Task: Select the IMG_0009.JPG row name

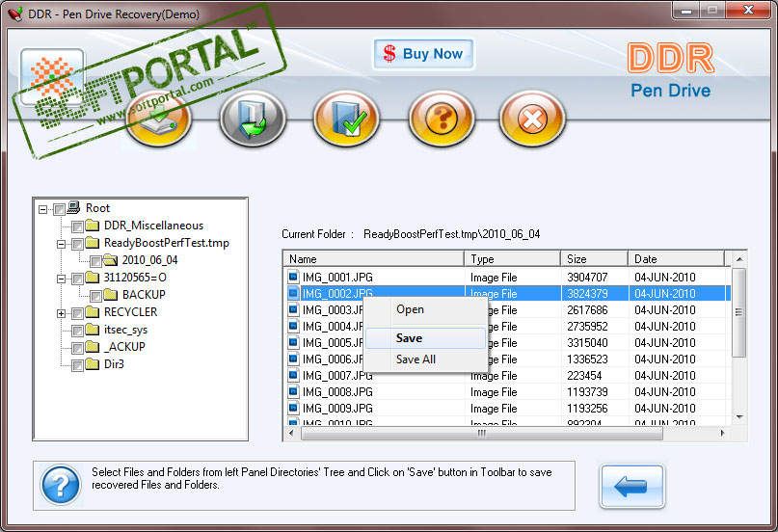Action: pyautogui.click(x=337, y=408)
